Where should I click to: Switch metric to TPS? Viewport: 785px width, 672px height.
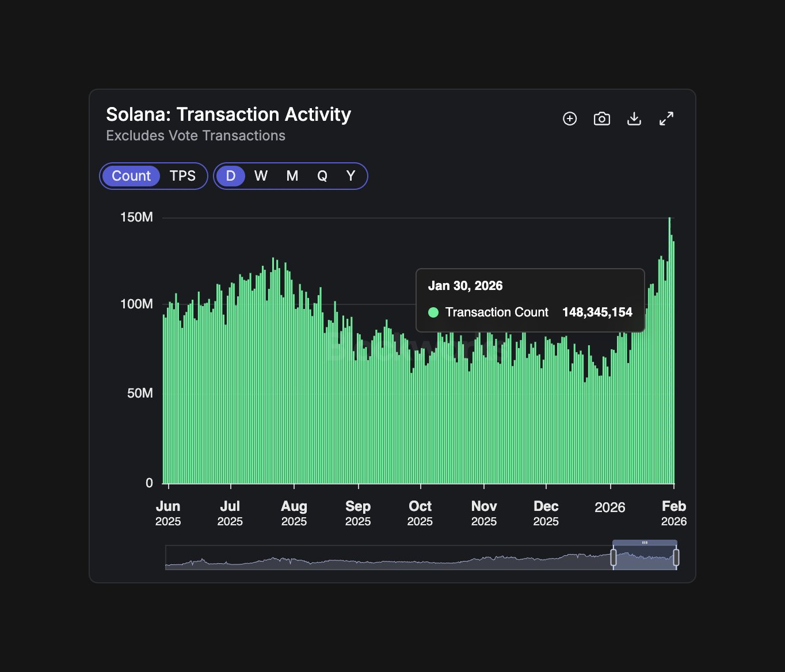pyautogui.click(x=182, y=176)
